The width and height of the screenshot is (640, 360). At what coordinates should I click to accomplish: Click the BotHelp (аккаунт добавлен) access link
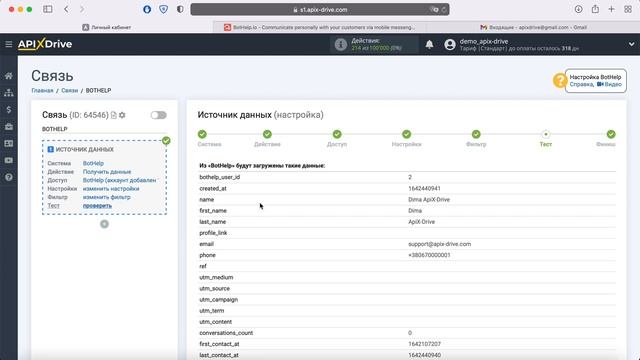(x=119, y=180)
